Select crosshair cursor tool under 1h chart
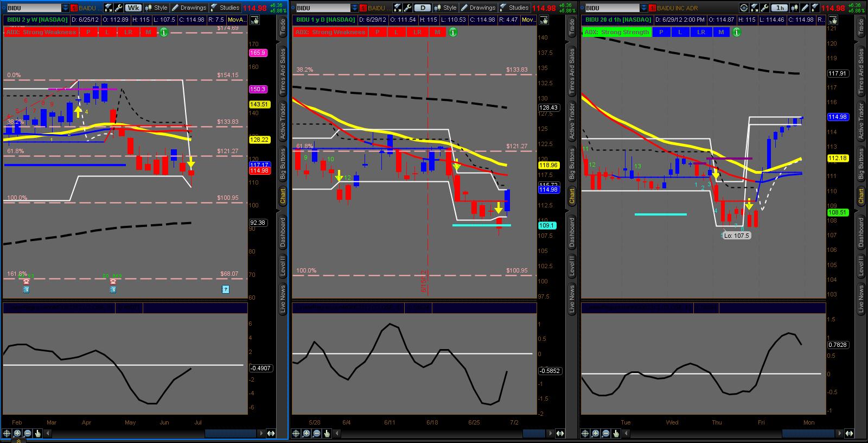The height and width of the screenshot is (443, 868). coord(585,433)
